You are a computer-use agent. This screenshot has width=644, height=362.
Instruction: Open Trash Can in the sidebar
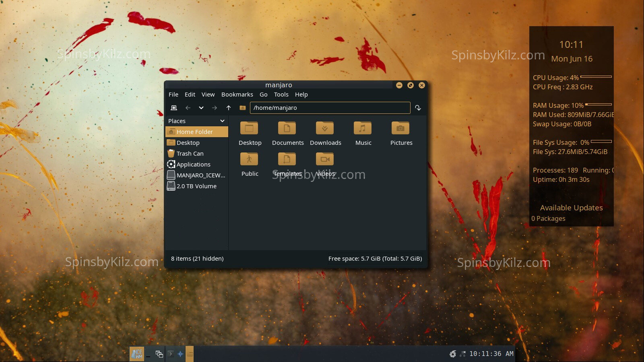pyautogui.click(x=197, y=154)
